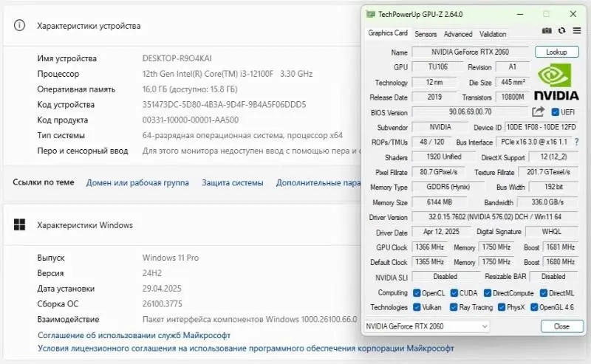Click the Resizable BAR value Disabled
The width and height of the screenshot is (591, 364).
click(553, 276)
